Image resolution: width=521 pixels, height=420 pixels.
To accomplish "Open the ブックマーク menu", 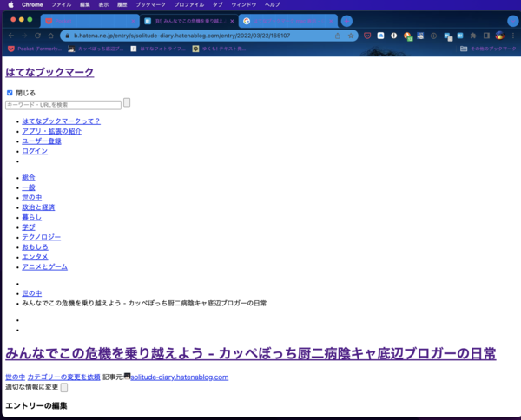I will tap(150, 4).
